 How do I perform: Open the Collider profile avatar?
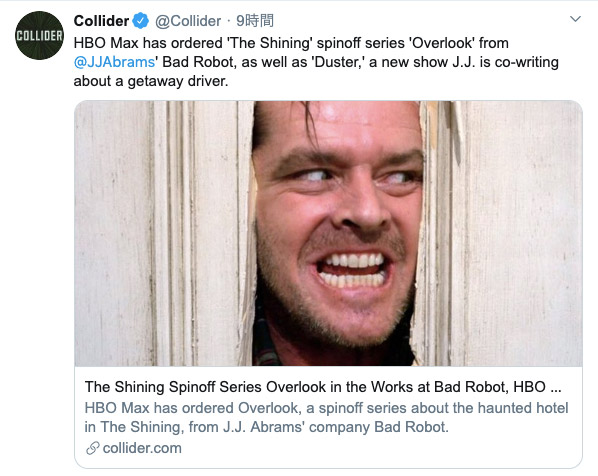click(x=39, y=35)
